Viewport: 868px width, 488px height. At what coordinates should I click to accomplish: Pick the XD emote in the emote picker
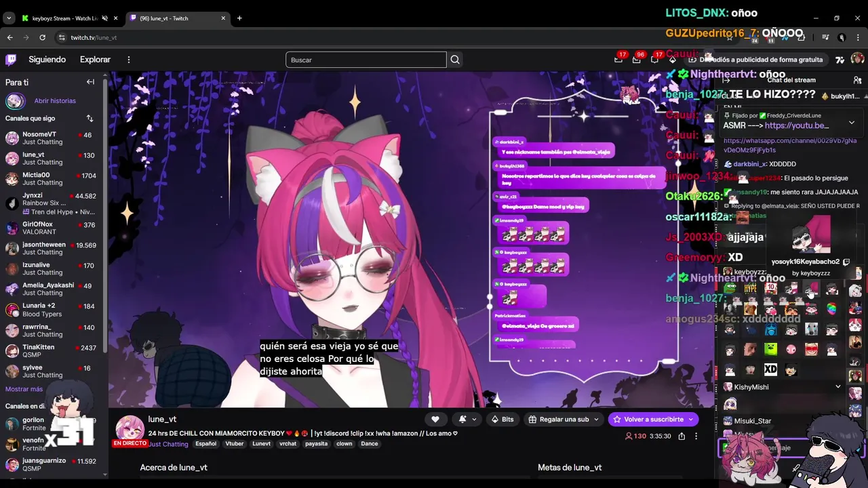pyautogui.click(x=770, y=370)
